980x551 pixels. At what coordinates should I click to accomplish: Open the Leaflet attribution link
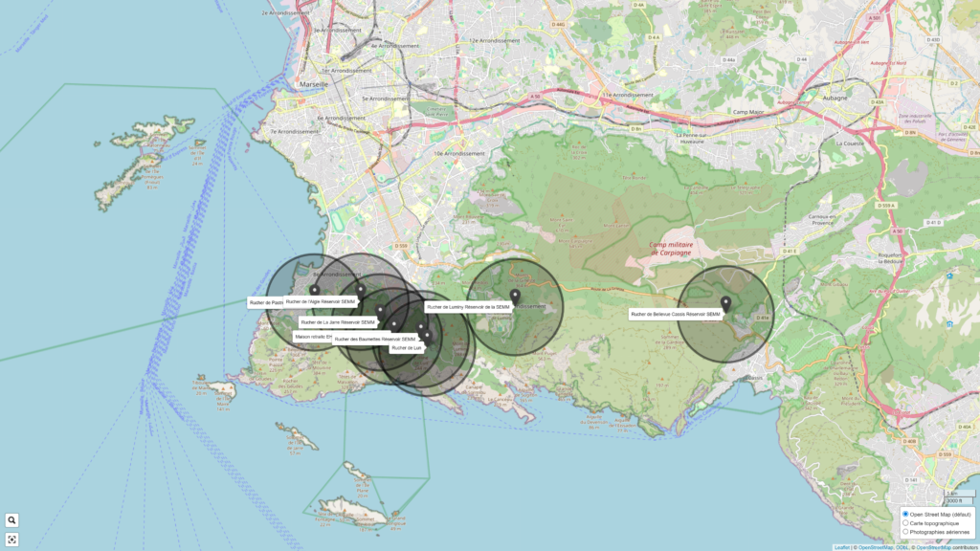point(841,547)
